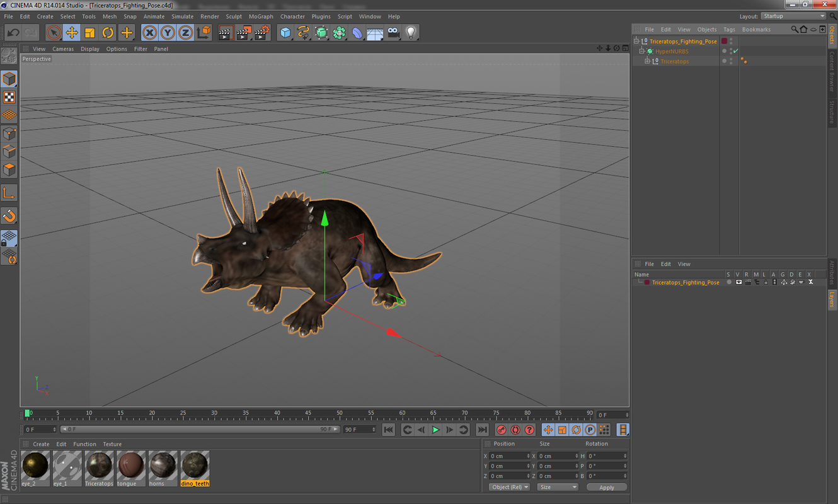This screenshot has height=504, width=838.
Task: Go to end of animation
Action: [482, 430]
